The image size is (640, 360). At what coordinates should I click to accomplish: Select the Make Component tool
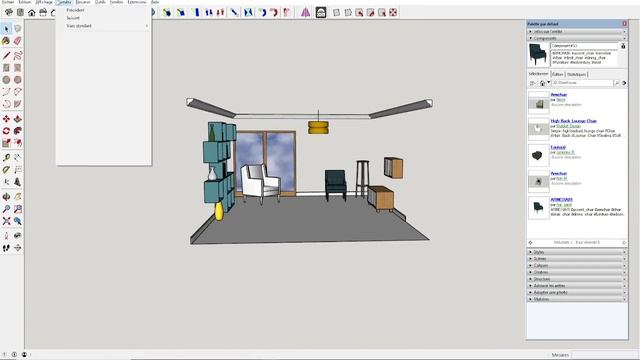click(18, 29)
